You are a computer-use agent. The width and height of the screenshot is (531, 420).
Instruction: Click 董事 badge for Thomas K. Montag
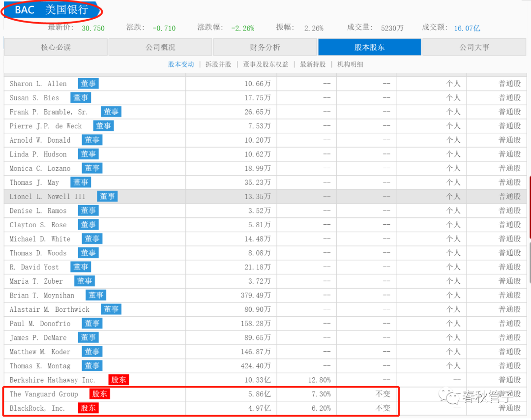click(x=92, y=366)
